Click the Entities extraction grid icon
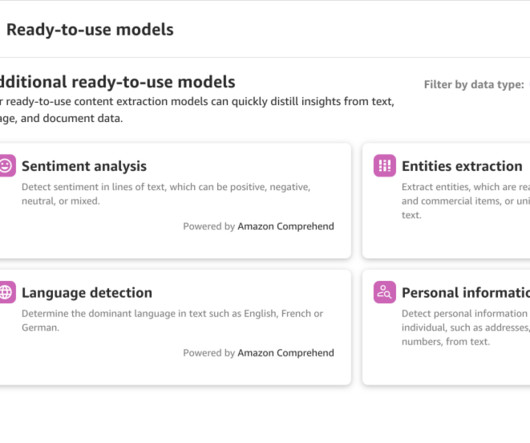The width and height of the screenshot is (530, 443). pos(385,166)
